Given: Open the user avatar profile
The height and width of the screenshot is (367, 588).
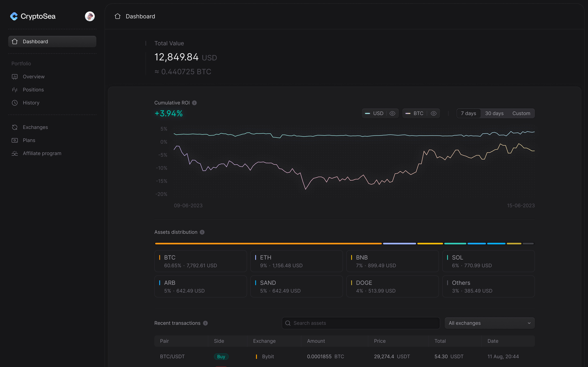Looking at the screenshot, I should pos(90,16).
